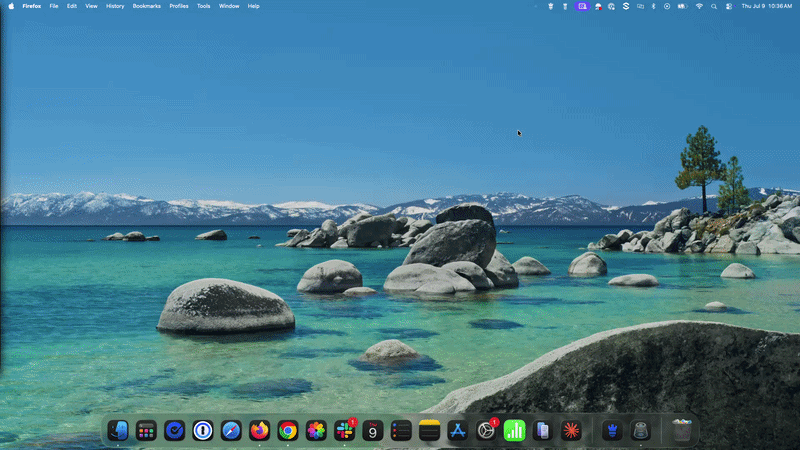Open the File menu
The width and height of the screenshot is (800, 450).
click(x=54, y=6)
